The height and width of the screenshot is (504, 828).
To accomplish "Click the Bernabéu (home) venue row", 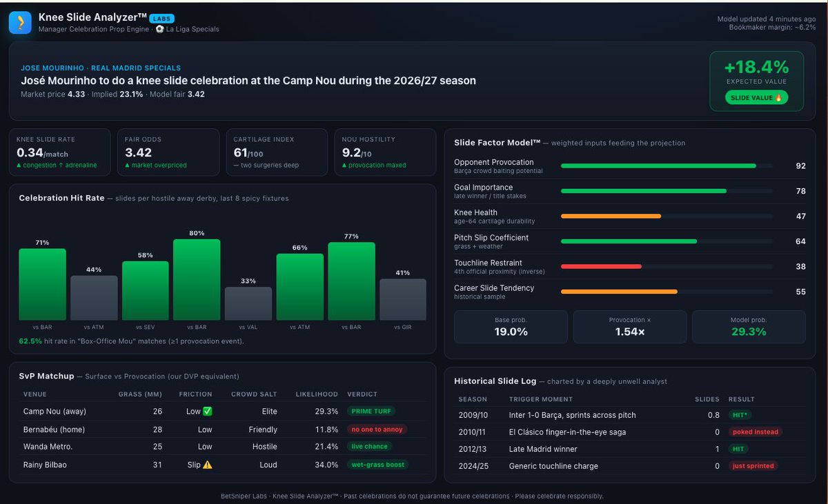I will point(223,430).
